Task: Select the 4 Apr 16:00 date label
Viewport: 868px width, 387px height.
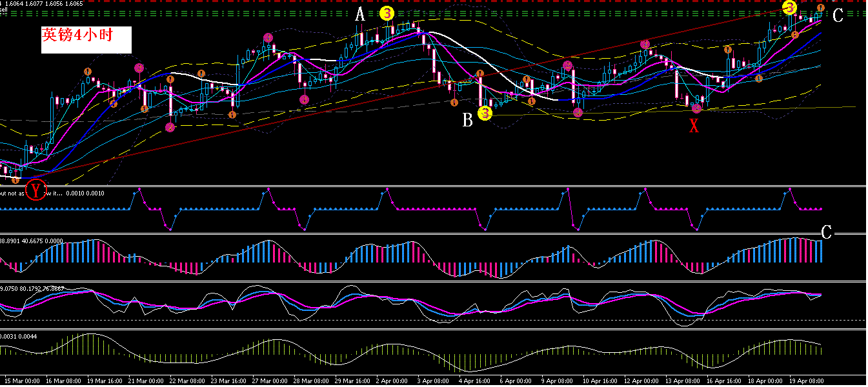Action: click(475, 381)
